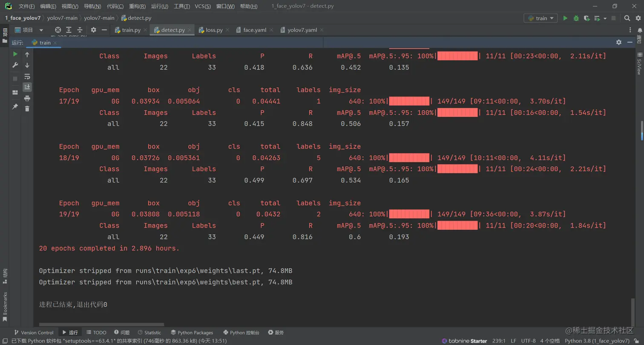
Task: Clear console output with trash icon
Action: (x=27, y=109)
